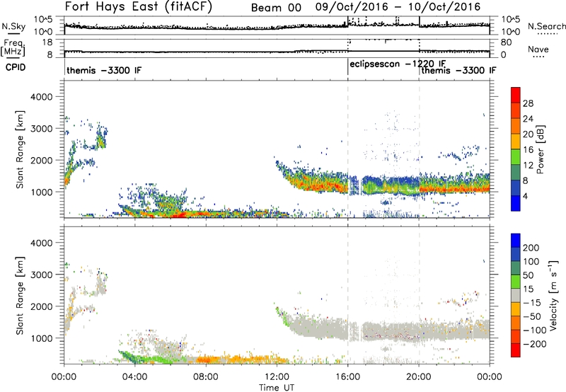The width and height of the screenshot is (566, 392).
Task: Click the gray band of the Velocity colorbar
Action: point(516,295)
